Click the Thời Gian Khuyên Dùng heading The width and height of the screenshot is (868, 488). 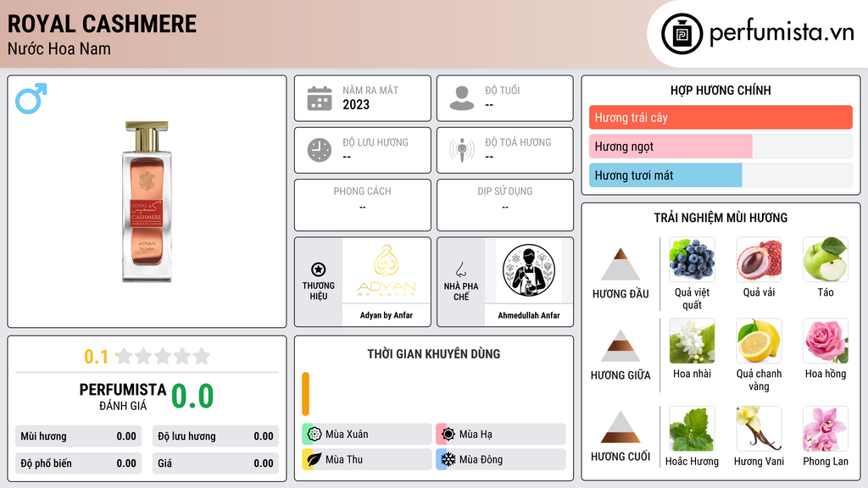point(434,354)
